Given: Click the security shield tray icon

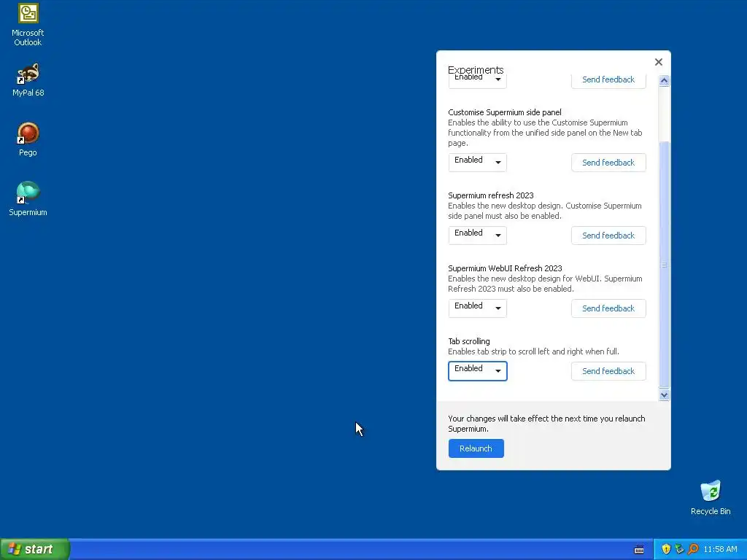Looking at the screenshot, I should (x=666, y=549).
